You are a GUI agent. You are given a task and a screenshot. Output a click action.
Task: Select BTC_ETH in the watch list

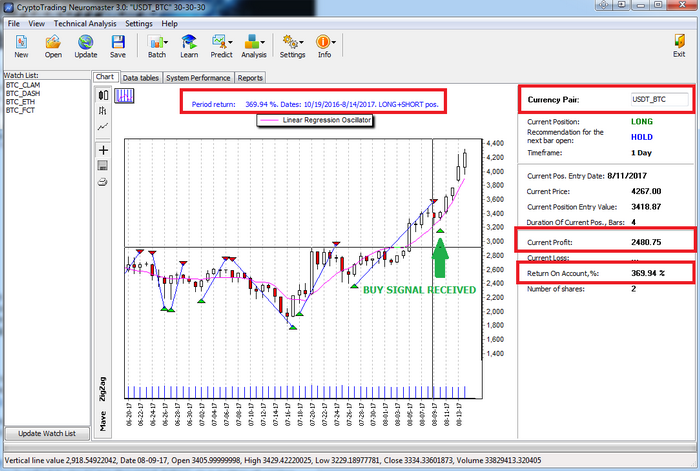coord(20,102)
